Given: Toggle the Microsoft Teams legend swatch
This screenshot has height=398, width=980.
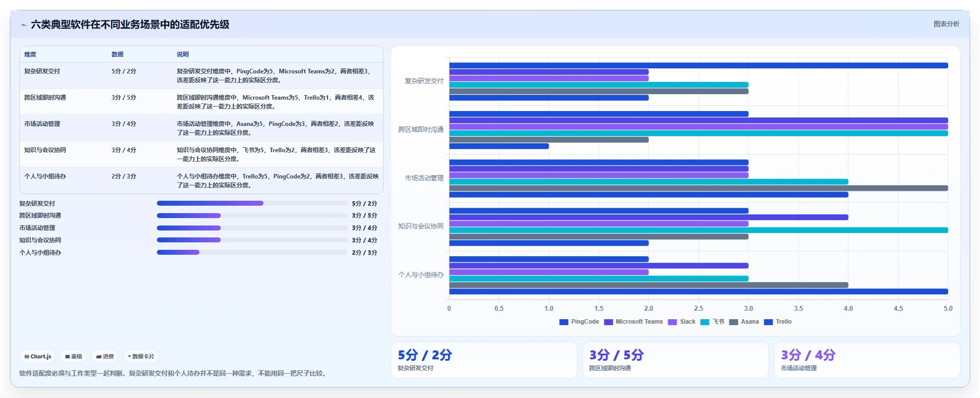Looking at the screenshot, I should 608,322.
